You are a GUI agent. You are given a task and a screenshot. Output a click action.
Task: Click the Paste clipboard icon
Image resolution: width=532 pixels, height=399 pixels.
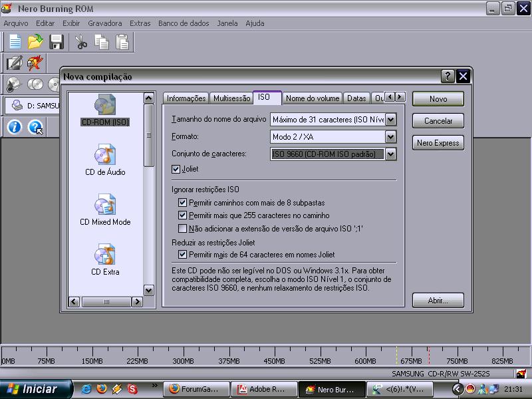(122, 43)
